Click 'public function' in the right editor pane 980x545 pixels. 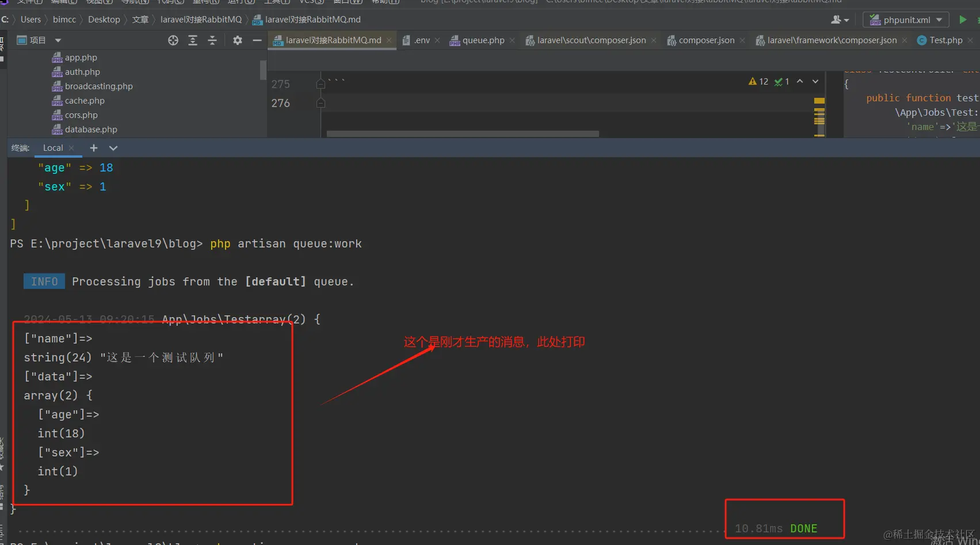(x=909, y=98)
